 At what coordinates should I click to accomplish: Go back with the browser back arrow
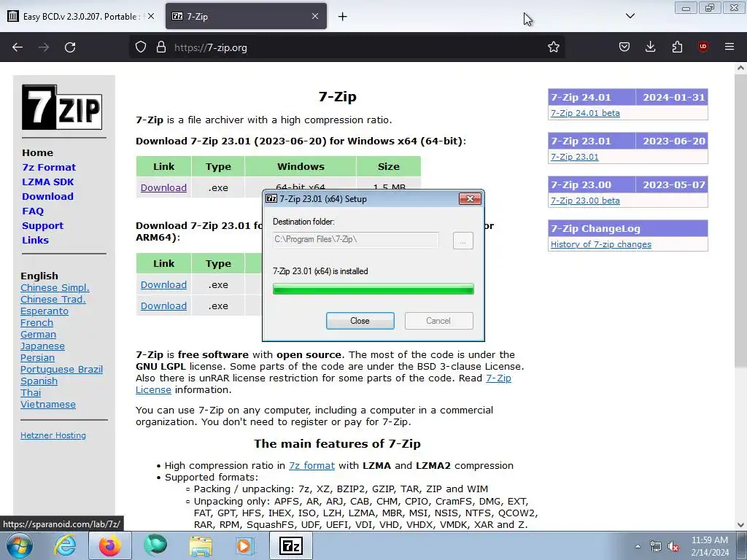(x=18, y=47)
